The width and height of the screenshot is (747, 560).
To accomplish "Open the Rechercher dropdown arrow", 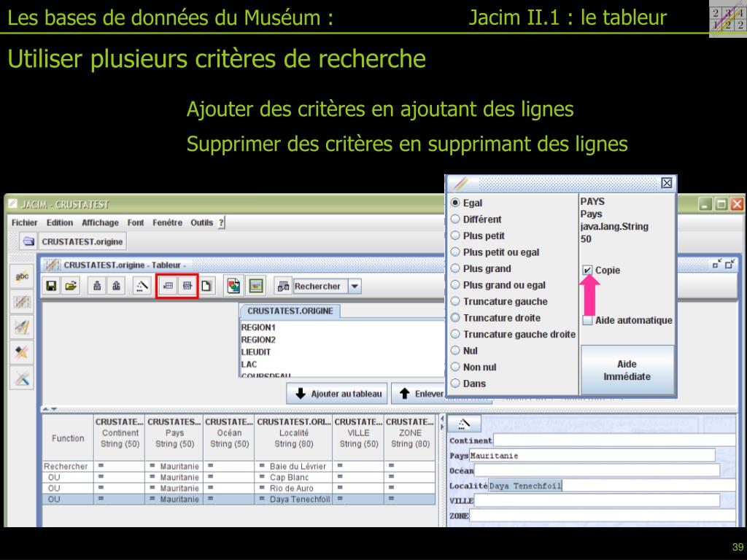I will 355,286.
